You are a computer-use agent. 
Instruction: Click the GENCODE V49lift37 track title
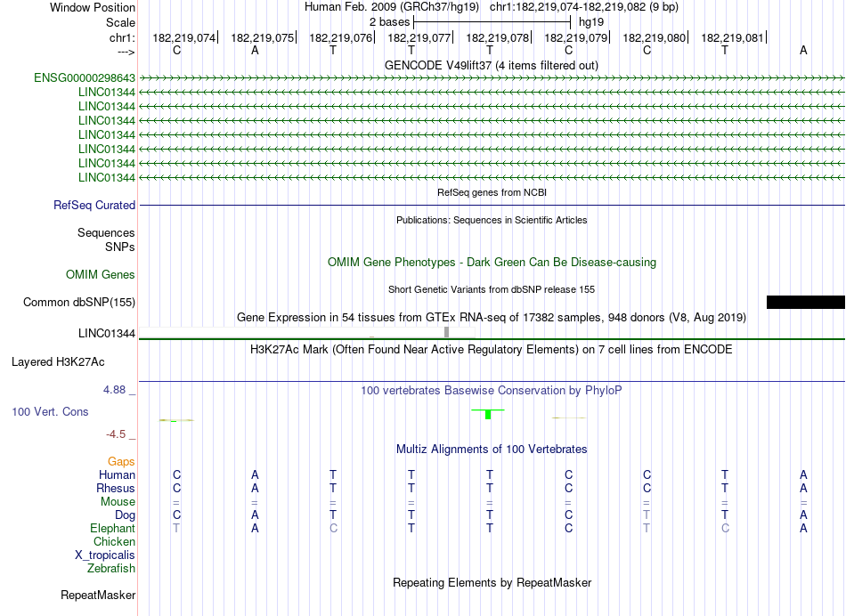[492, 66]
